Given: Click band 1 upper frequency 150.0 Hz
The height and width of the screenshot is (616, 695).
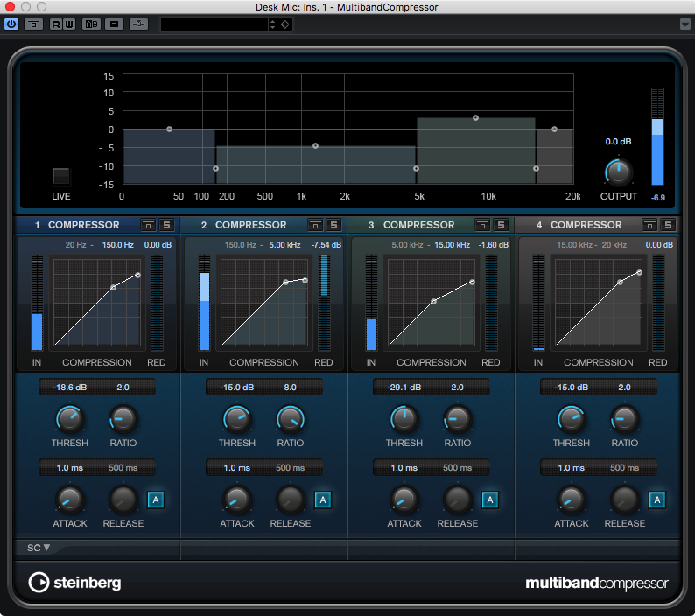Looking at the screenshot, I should coord(118,245).
